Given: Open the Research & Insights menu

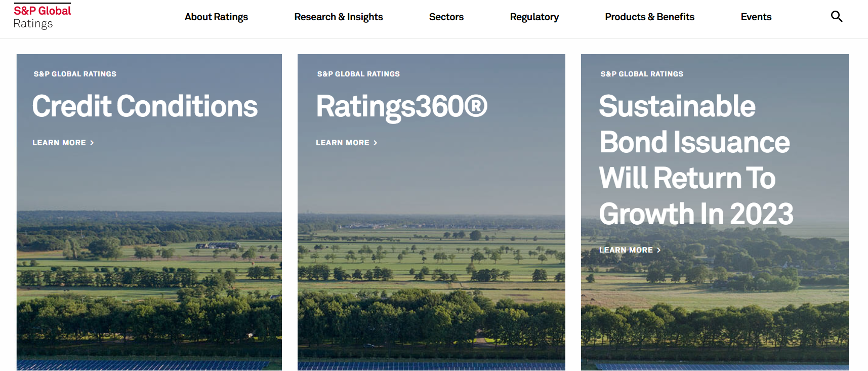Looking at the screenshot, I should [x=339, y=17].
